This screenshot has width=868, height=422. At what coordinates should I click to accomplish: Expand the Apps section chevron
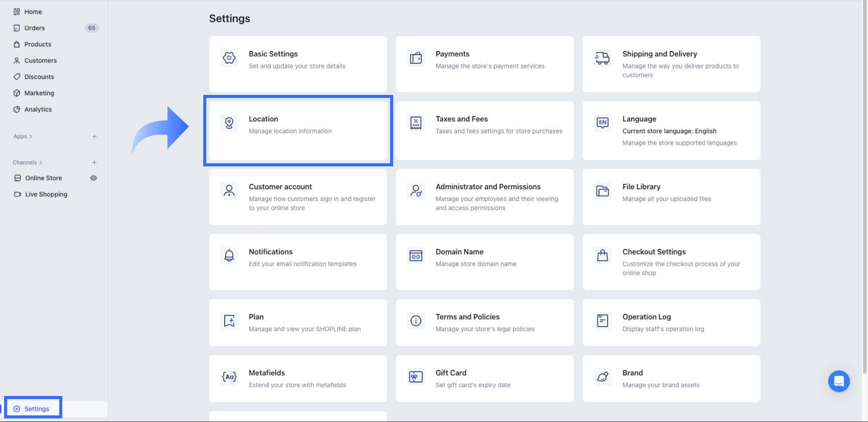tap(31, 137)
